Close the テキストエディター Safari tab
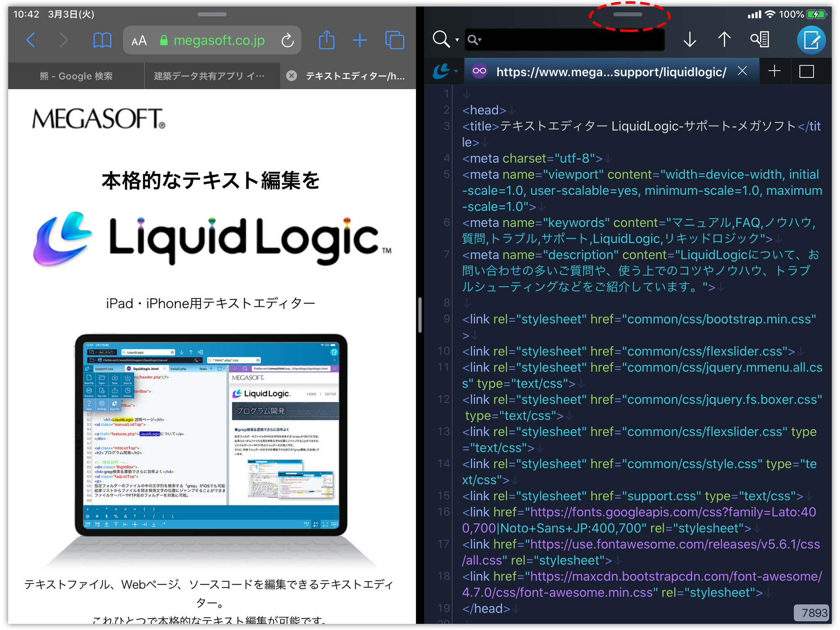The image size is (840, 630). click(292, 76)
